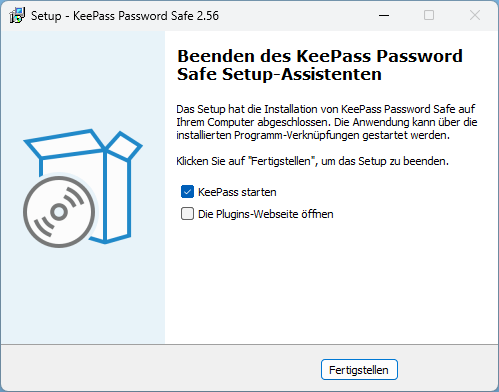Uncheck the "KeePass starten" checkbox

187,192
